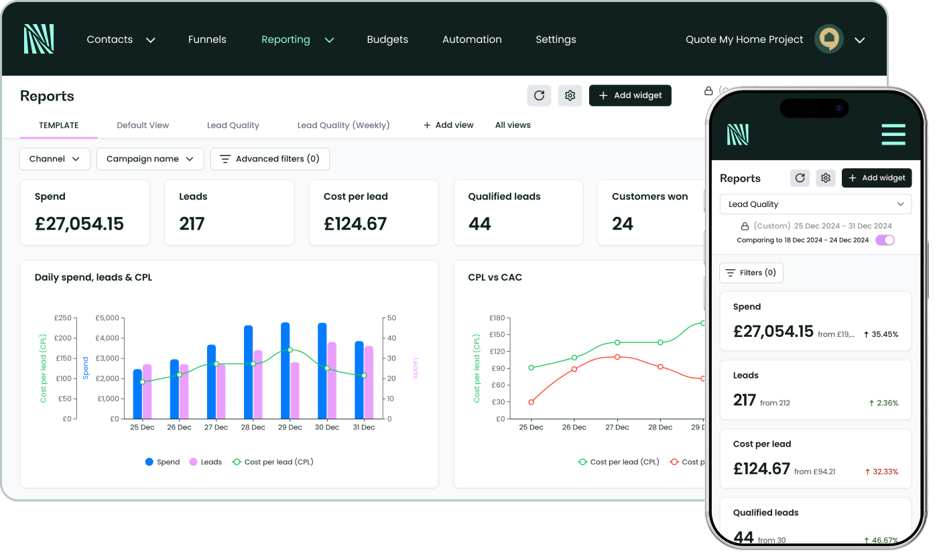
Task: Click 'Quote My Home Project' account name
Action: click(744, 40)
